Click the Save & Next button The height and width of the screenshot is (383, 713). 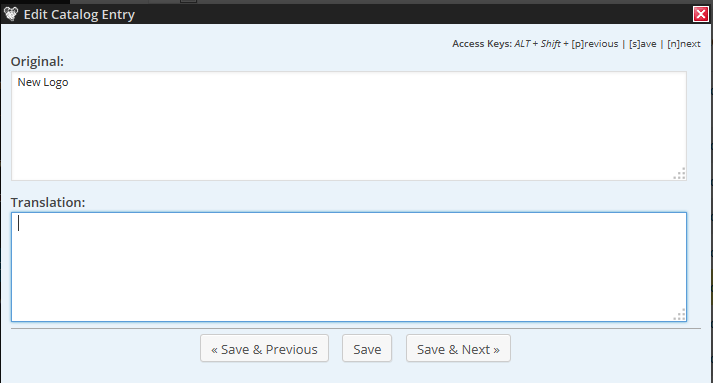pyautogui.click(x=458, y=348)
